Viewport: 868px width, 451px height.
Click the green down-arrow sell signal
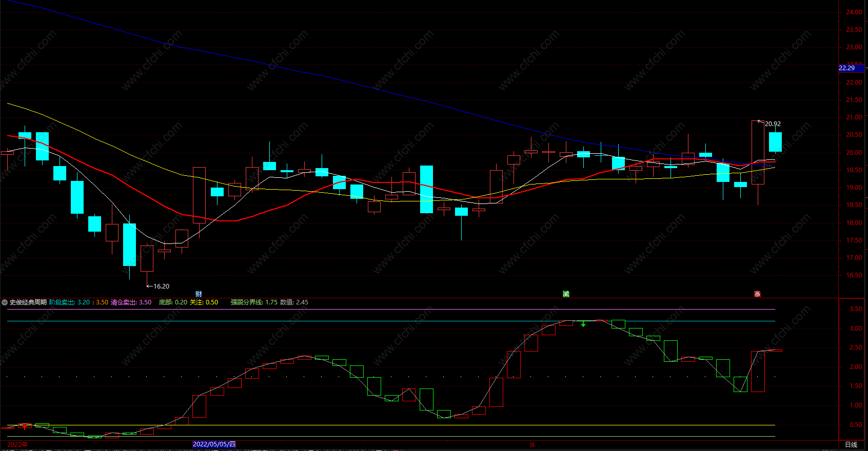pyautogui.click(x=583, y=324)
